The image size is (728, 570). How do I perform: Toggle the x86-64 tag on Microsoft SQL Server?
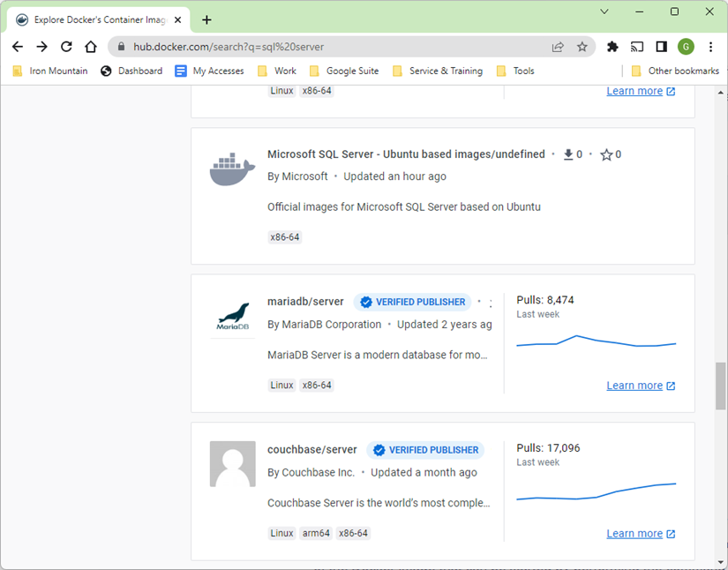pyautogui.click(x=284, y=236)
